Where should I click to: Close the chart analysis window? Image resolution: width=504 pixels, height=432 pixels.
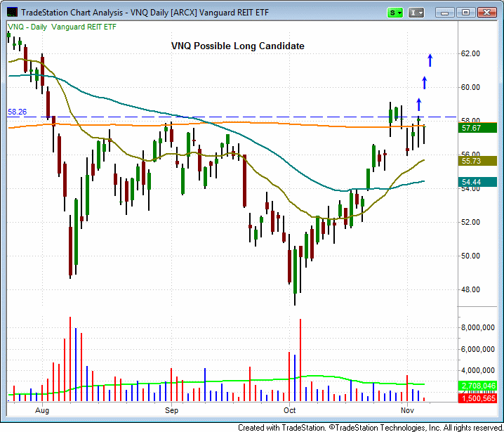(486, 13)
